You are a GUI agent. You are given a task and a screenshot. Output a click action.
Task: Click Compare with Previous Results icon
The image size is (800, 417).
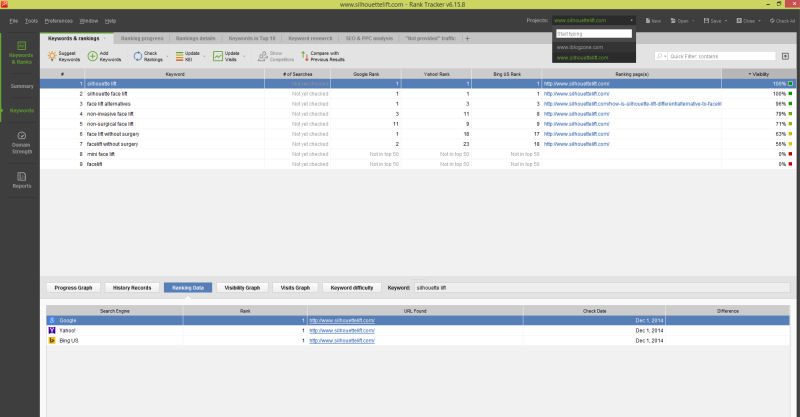click(305, 56)
